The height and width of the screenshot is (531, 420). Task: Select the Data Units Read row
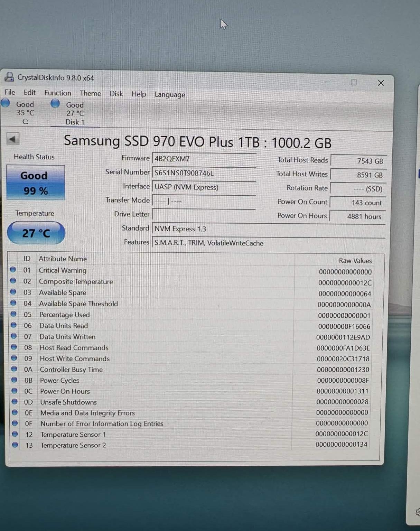point(191,326)
